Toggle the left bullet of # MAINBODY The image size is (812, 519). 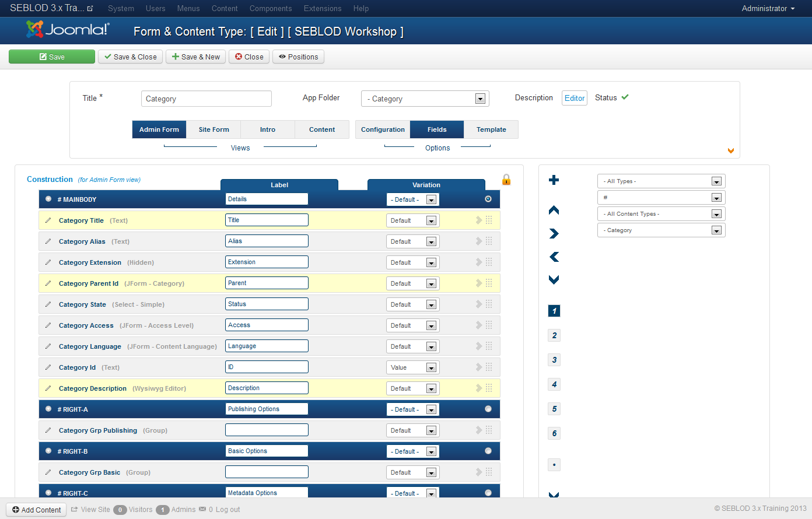coord(48,199)
